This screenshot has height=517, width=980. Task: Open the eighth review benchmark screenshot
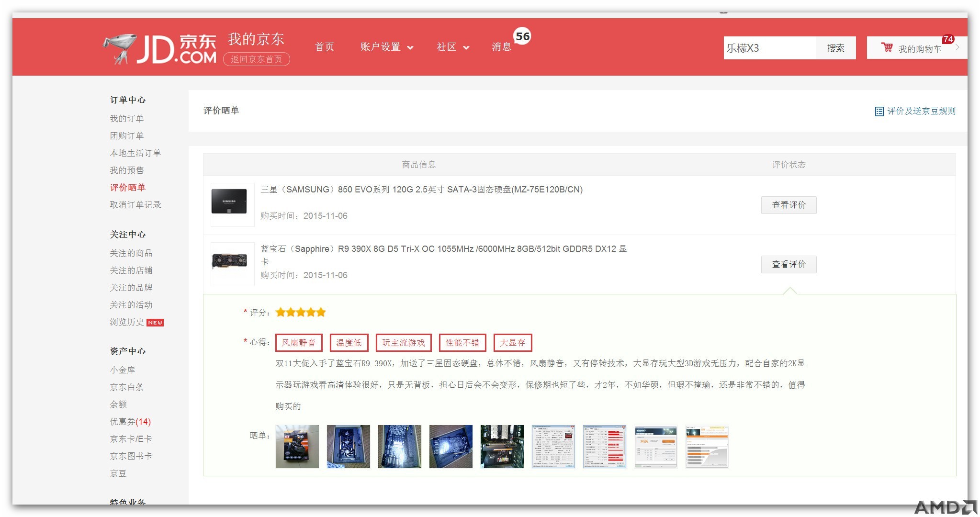tap(656, 447)
